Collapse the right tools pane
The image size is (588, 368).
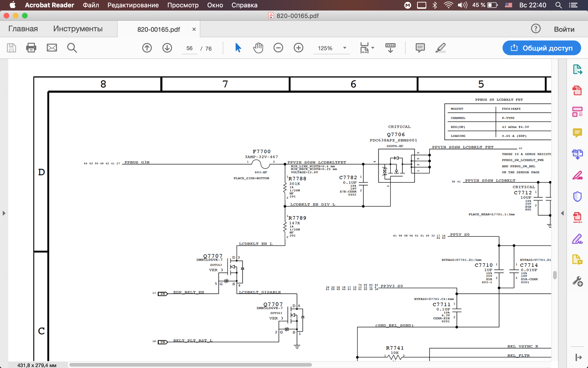click(x=562, y=213)
